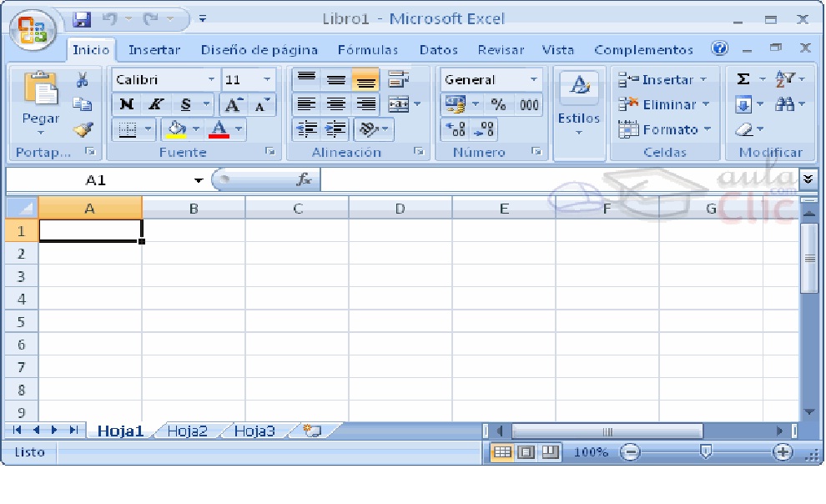Open the Diseño de página tab
Image resolution: width=826 pixels, height=504 pixels.
coord(259,50)
